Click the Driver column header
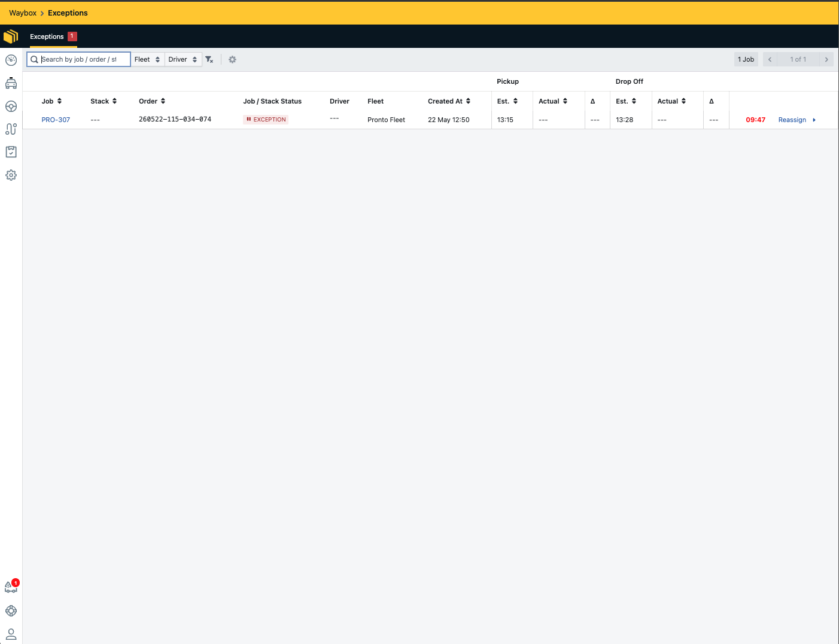This screenshot has height=644, width=839. click(x=339, y=101)
